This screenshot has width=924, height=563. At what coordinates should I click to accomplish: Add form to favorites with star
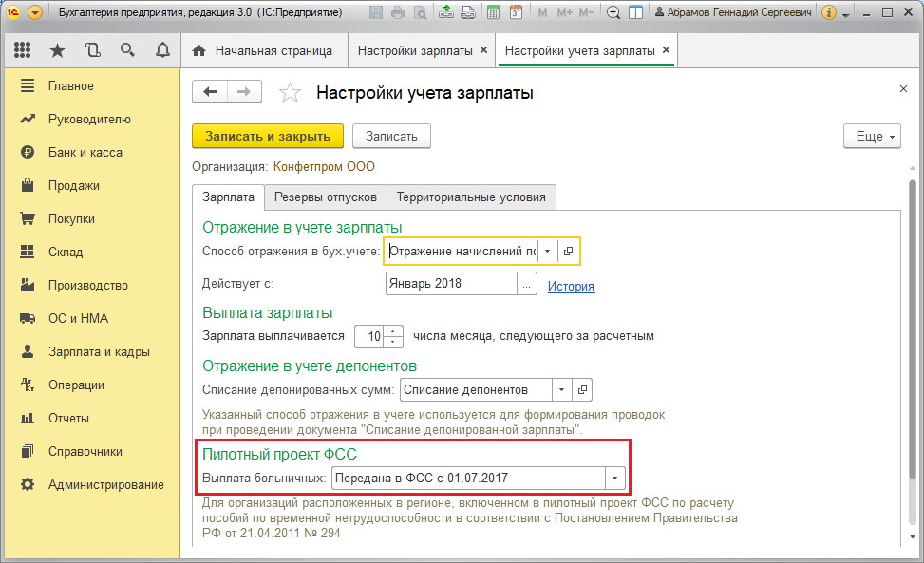290,92
